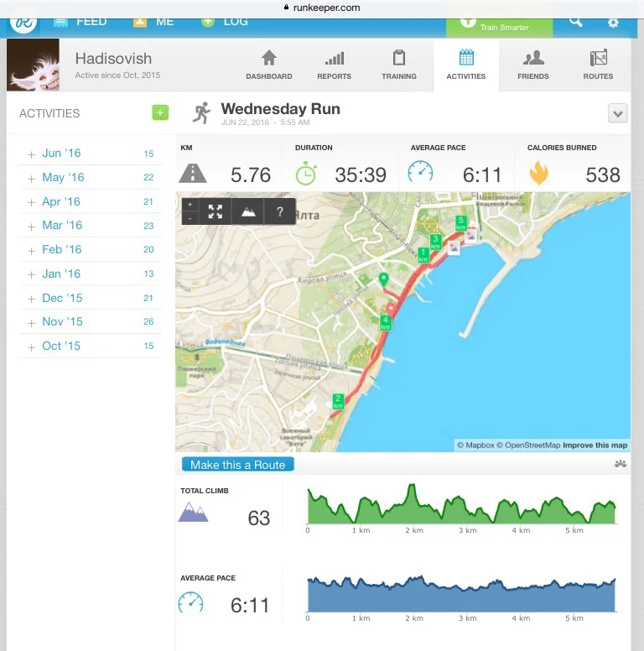Click the Train Smarter upgrade button
This screenshot has height=651, width=644.
point(499,28)
